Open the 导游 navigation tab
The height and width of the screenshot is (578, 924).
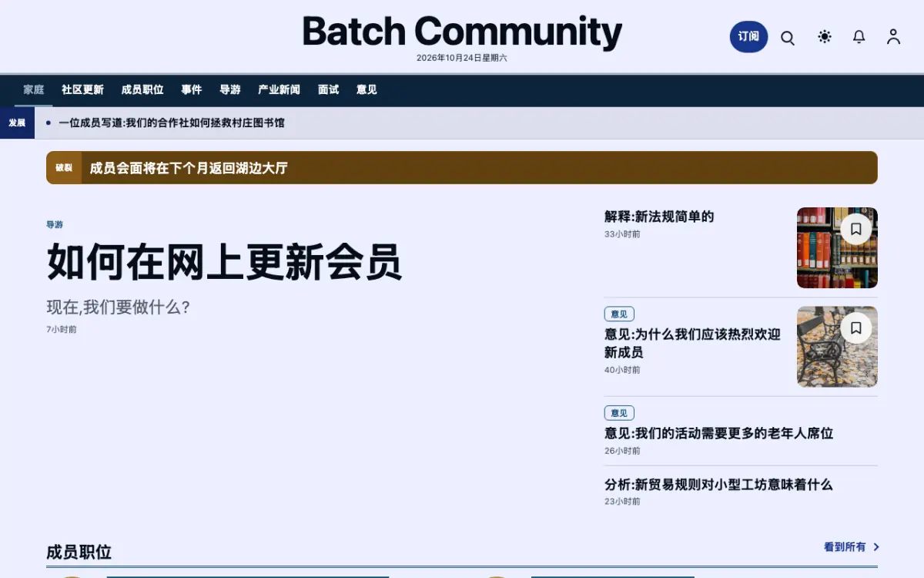(230, 89)
